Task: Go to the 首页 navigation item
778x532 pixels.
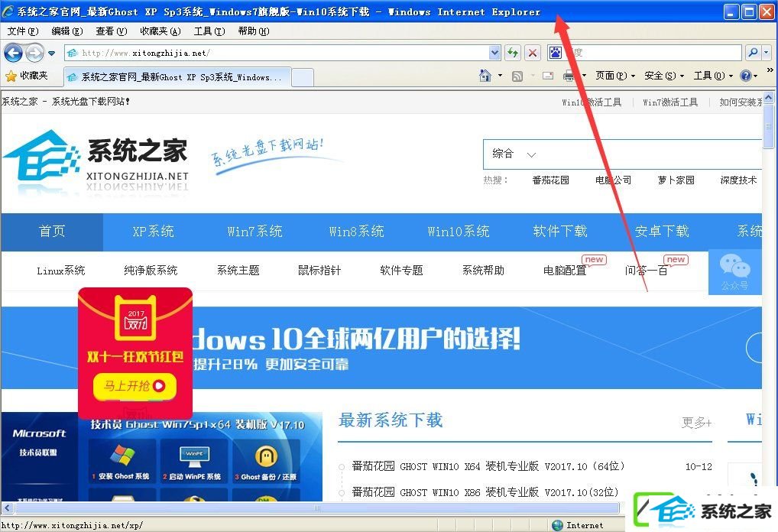Action: (52, 232)
